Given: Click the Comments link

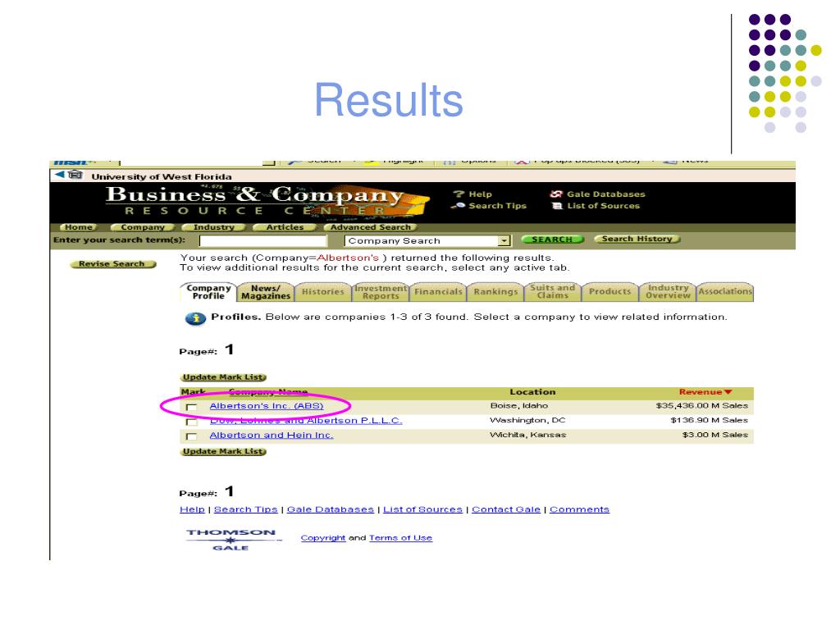Looking at the screenshot, I should (579, 509).
